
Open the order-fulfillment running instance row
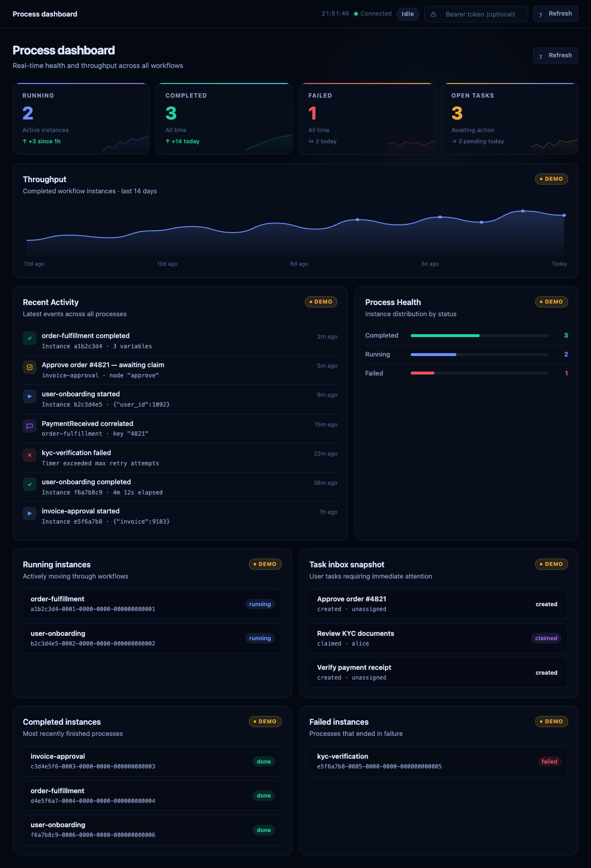pos(152,604)
